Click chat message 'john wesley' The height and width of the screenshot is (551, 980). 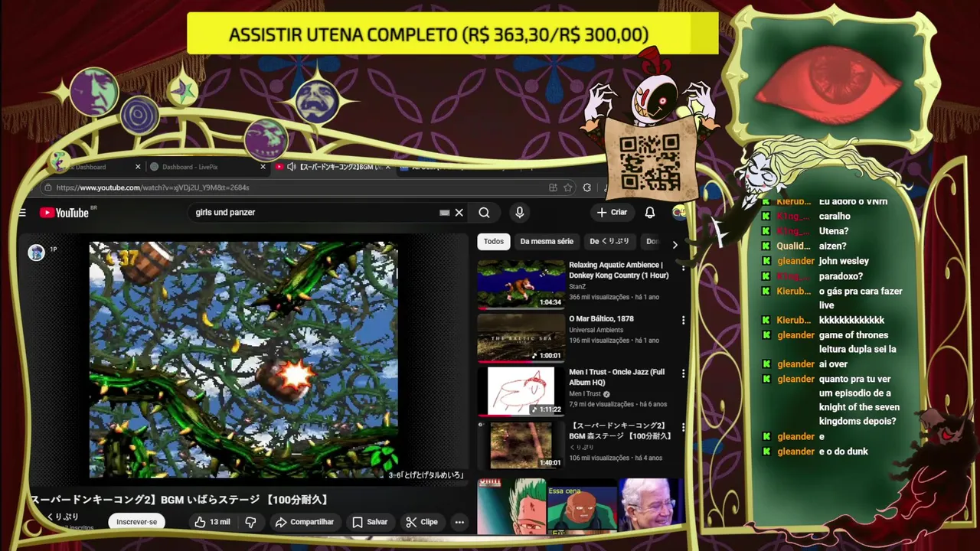tap(844, 261)
